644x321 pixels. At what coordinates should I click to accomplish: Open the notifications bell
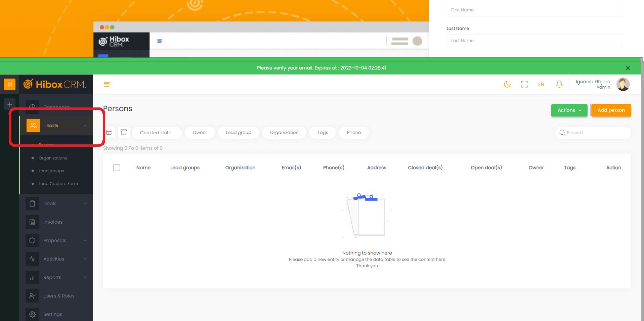click(559, 84)
